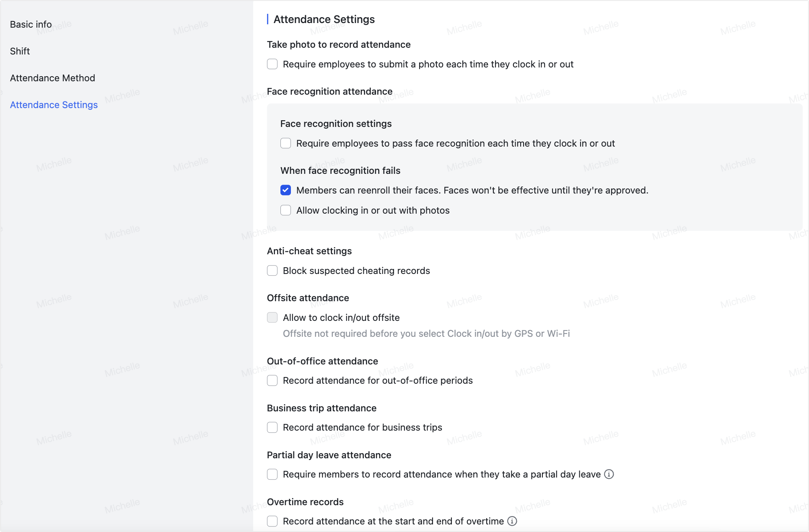Select Attendance Settings in the sidebar

(x=54, y=105)
